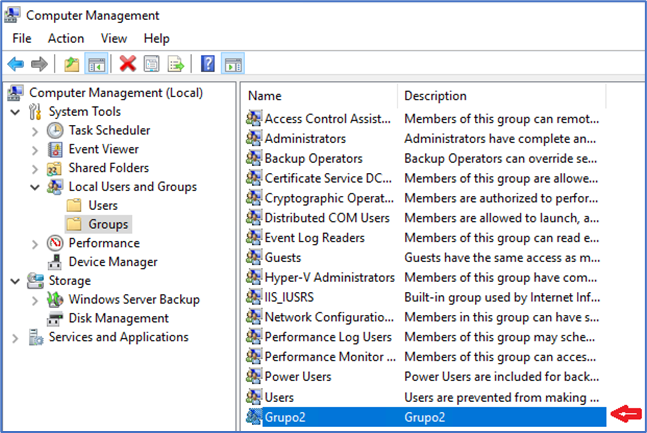Viewport: 647px width, 433px height.
Task: Click the red Delete X icon
Action: (x=128, y=64)
